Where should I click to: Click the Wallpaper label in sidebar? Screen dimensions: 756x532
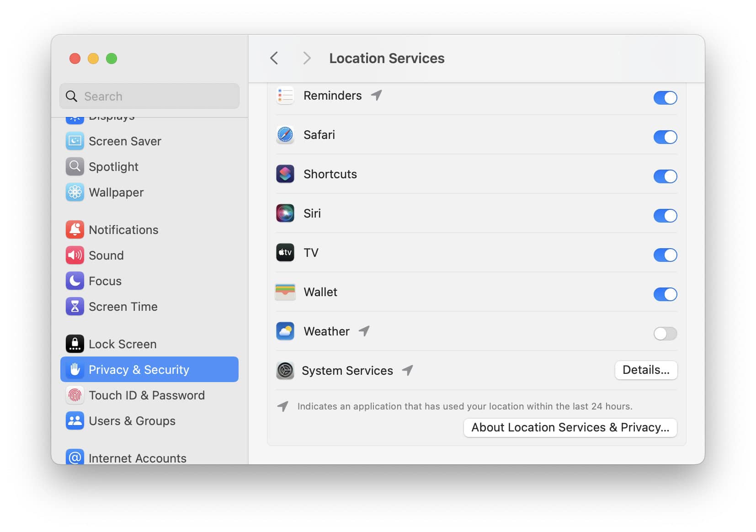(x=116, y=192)
